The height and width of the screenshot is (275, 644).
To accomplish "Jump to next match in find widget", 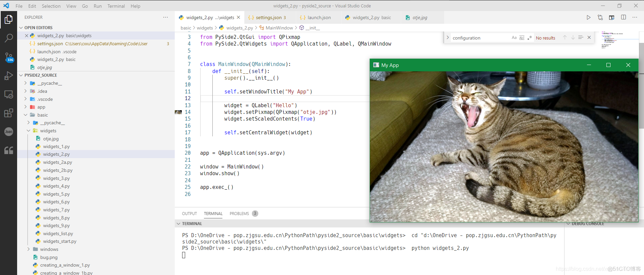I will click(573, 38).
